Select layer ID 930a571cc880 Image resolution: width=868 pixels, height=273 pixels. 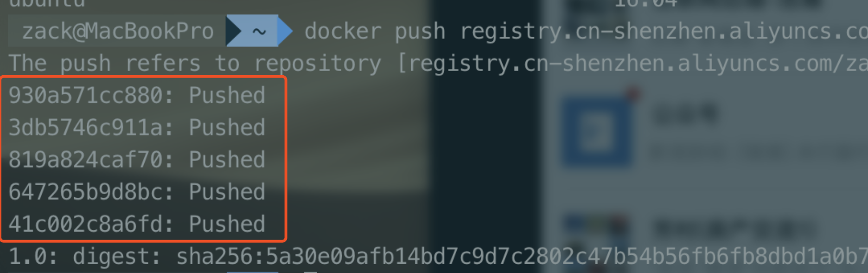[x=85, y=95]
